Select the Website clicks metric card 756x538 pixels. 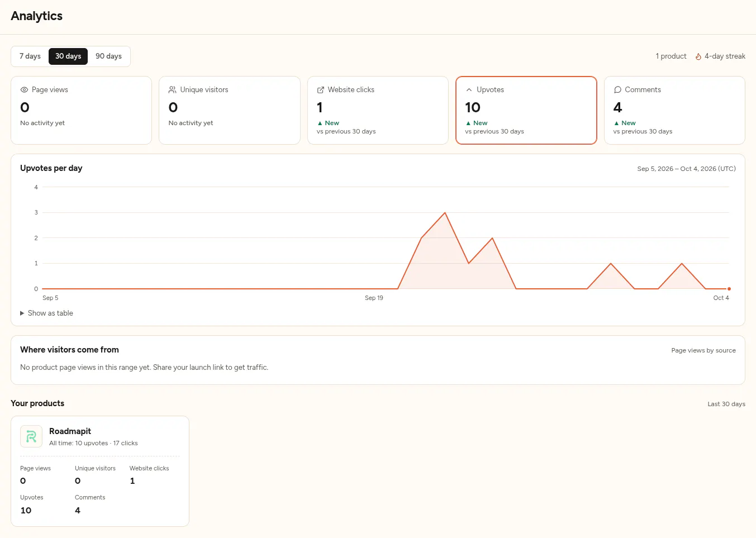tap(378, 110)
